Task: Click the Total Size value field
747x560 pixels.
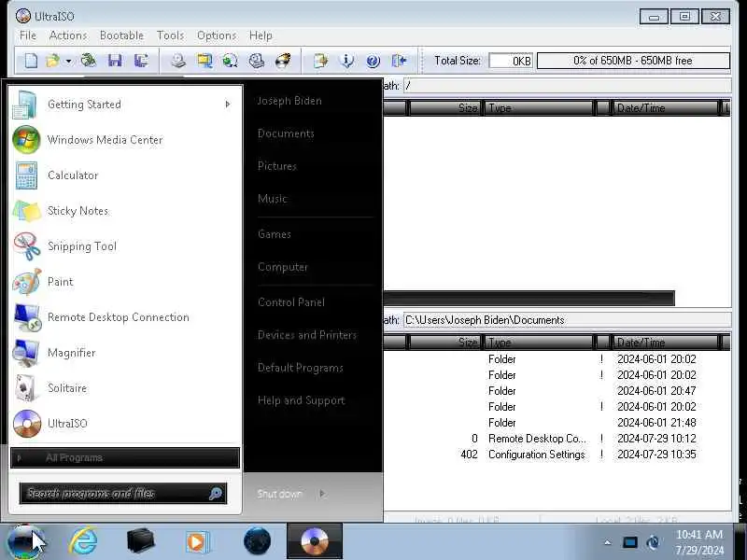Action: pyautogui.click(x=511, y=61)
